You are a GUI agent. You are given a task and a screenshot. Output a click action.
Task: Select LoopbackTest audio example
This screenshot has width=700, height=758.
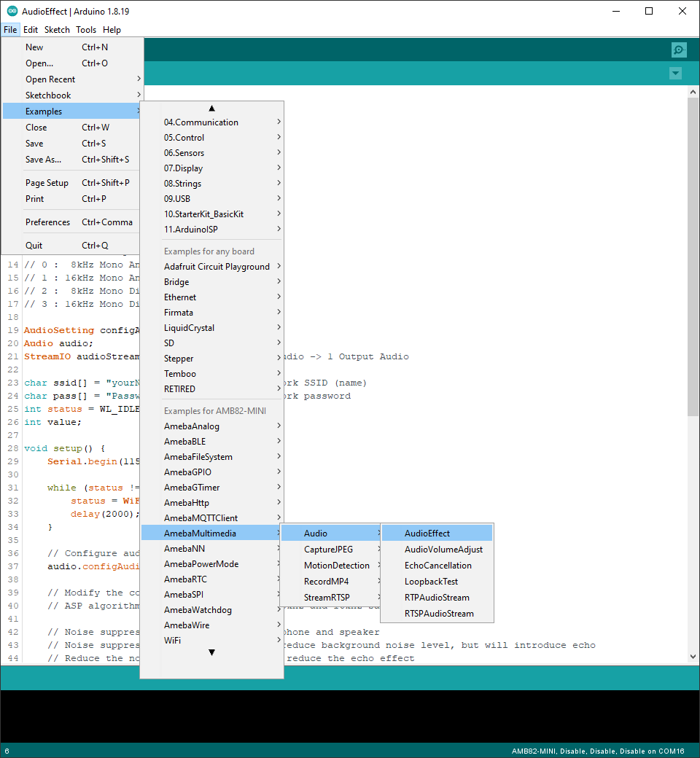(430, 582)
